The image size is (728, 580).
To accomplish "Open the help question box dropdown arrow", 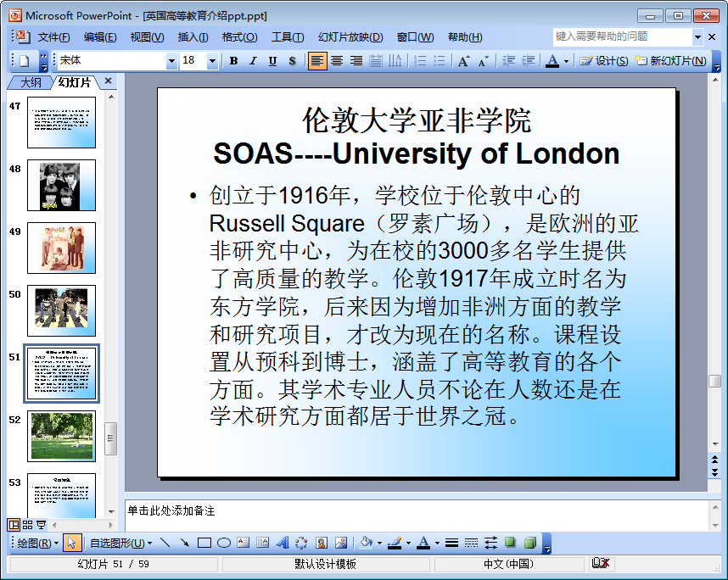I will coord(697,36).
